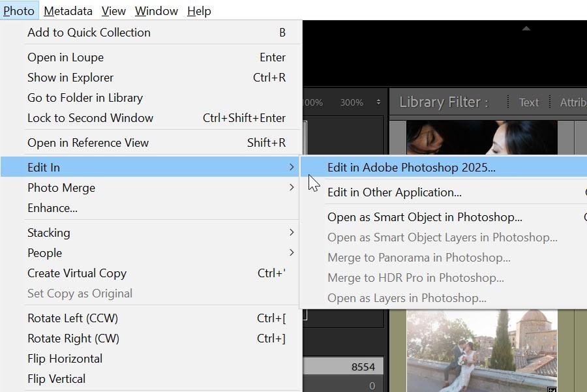Switch to the Text filter in Library Filter
Image resolution: width=587 pixels, height=392 pixels.
pyautogui.click(x=528, y=102)
